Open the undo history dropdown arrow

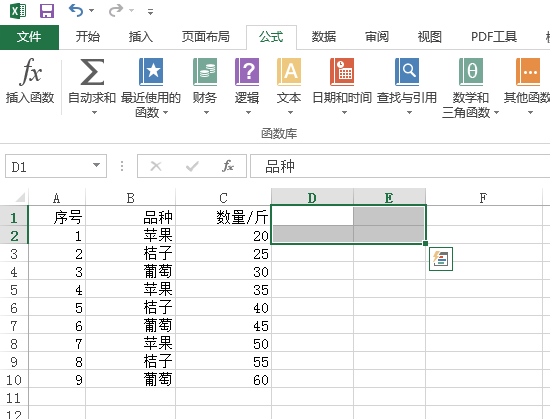coord(92,11)
